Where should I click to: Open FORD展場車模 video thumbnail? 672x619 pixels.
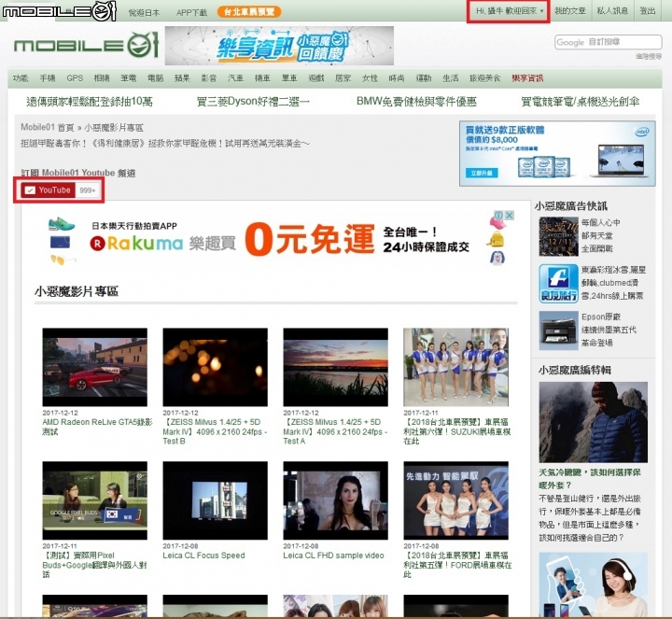click(456, 500)
